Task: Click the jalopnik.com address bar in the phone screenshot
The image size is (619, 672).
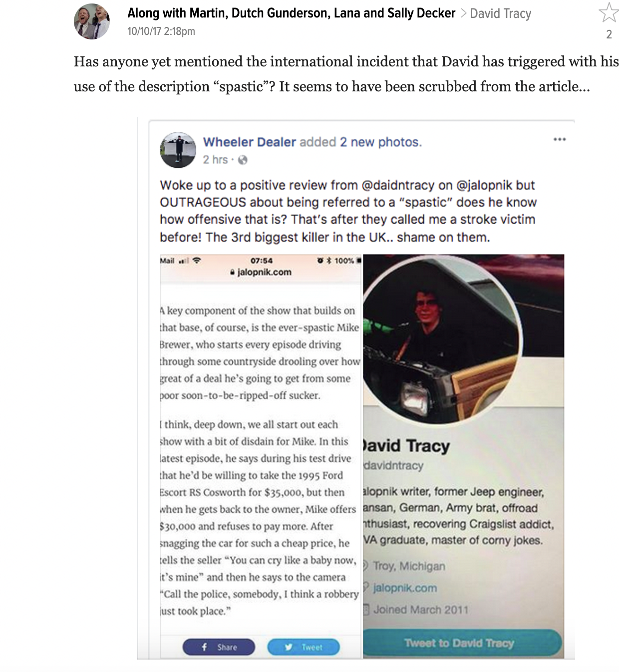Action: click(261, 273)
